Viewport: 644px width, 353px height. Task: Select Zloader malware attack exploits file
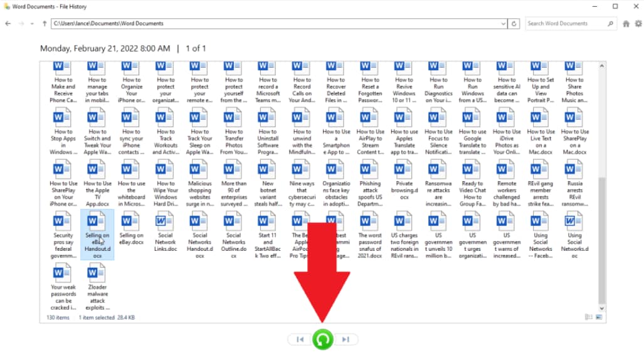[97, 287]
